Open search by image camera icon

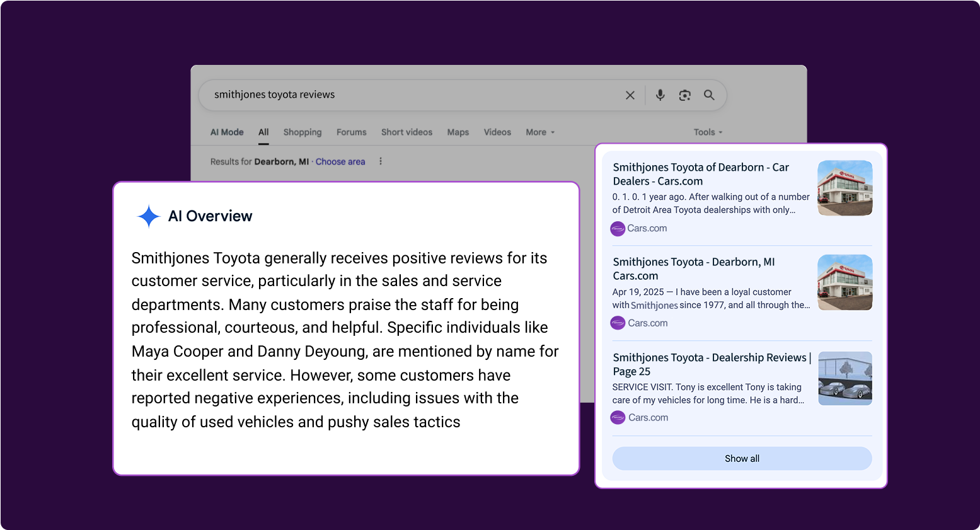pyautogui.click(x=684, y=95)
